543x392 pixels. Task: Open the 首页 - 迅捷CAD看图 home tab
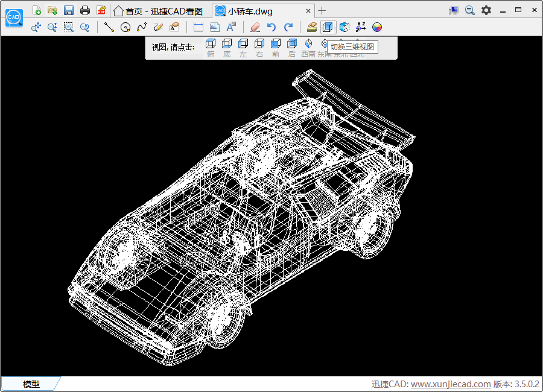coord(158,11)
